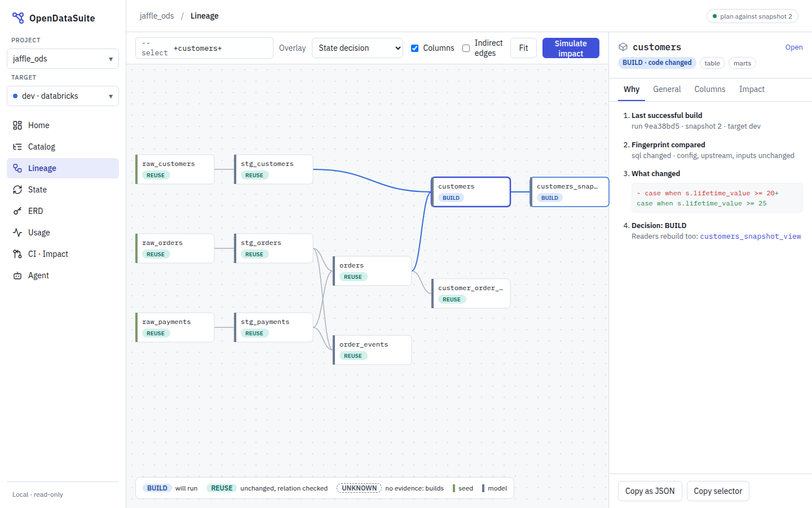Click the Simulate impact button
The image size is (812, 508).
pyautogui.click(x=571, y=48)
